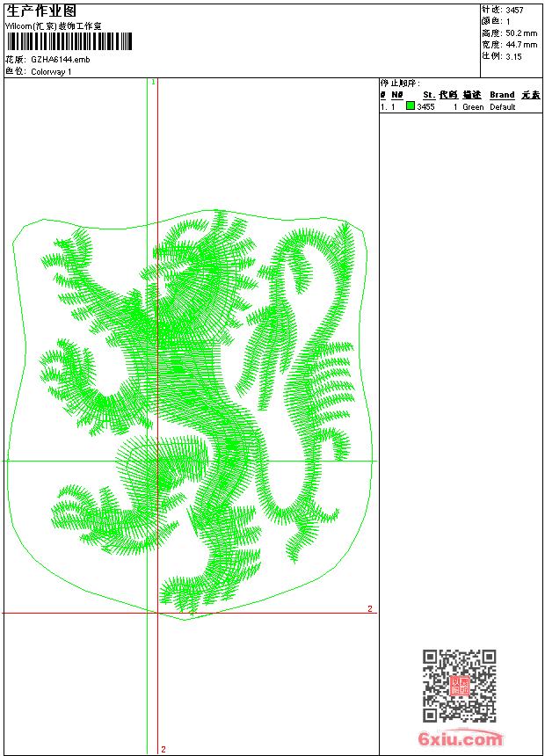Click the 生产作业图 title heading
This screenshot has height=756, width=545.
pos(41,11)
